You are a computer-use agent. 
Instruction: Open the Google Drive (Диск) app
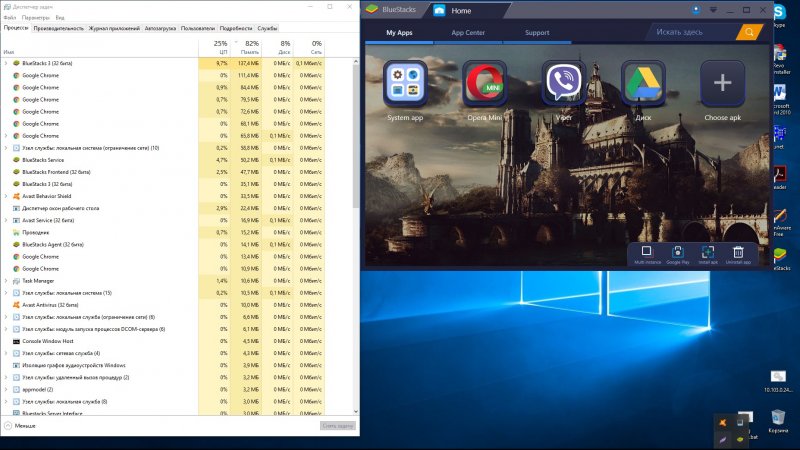[x=643, y=83]
